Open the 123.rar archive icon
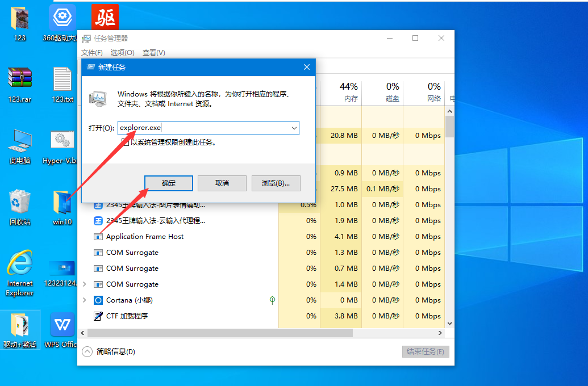588x386 pixels. pos(20,78)
